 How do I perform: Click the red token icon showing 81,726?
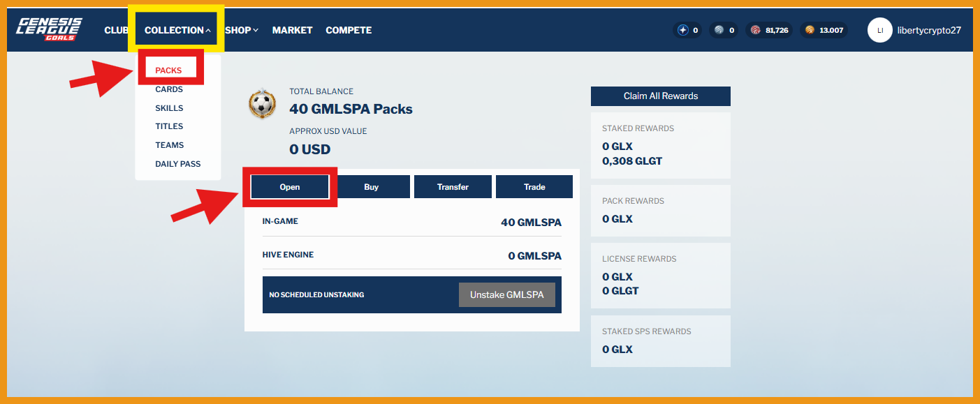755,30
